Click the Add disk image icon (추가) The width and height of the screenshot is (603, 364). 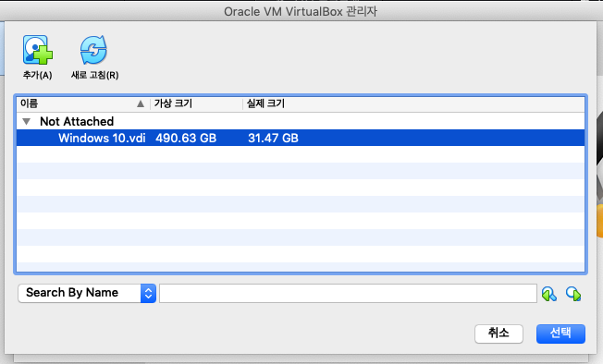pyautogui.click(x=37, y=50)
